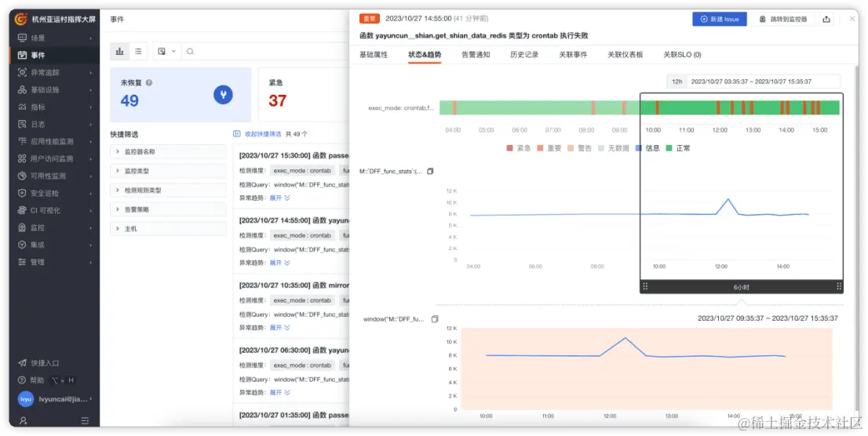Click right handle of 6小时 range selector
The height and width of the screenshot is (436, 868).
tap(839, 286)
